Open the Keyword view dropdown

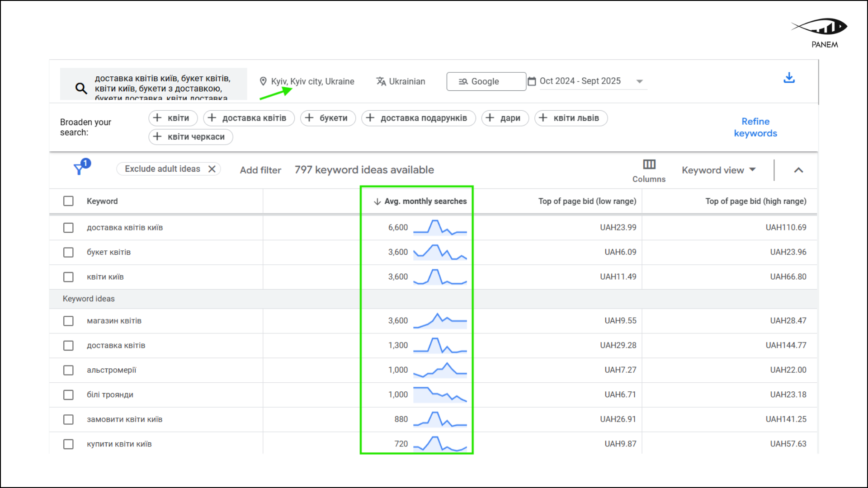(718, 170)
